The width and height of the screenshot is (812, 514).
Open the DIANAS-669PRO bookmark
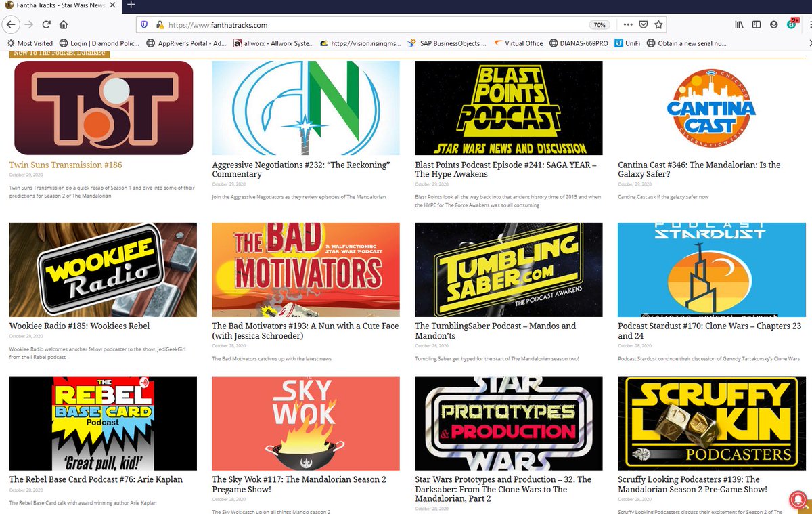579,43
